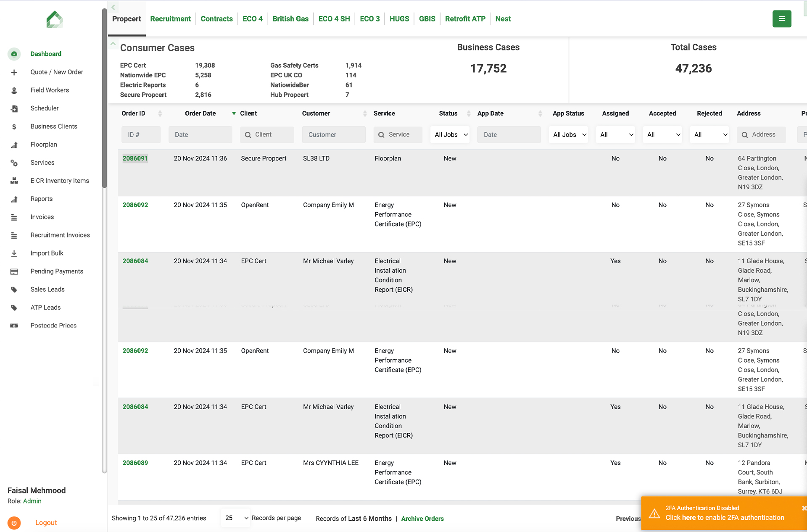Collapse the sidebar with the left chevron
The image size is (807, 532).
pos(113,7)
